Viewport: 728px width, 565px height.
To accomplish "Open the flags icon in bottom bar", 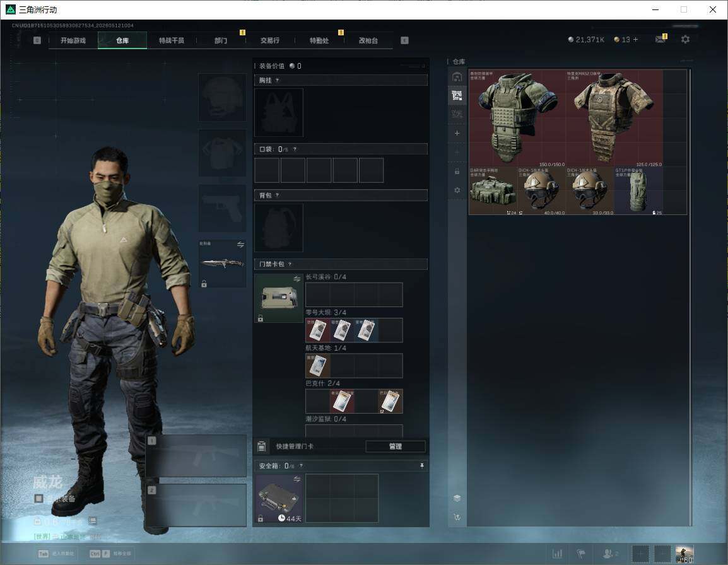I will (581, 554).
